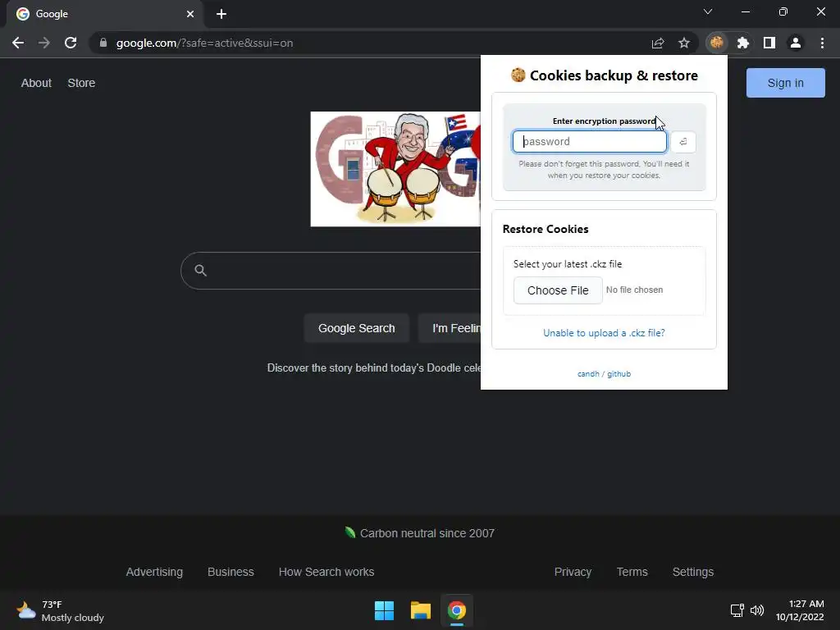840x630 pixels.
Task: Open the clock and date
Action: click(x=800, y=610)
